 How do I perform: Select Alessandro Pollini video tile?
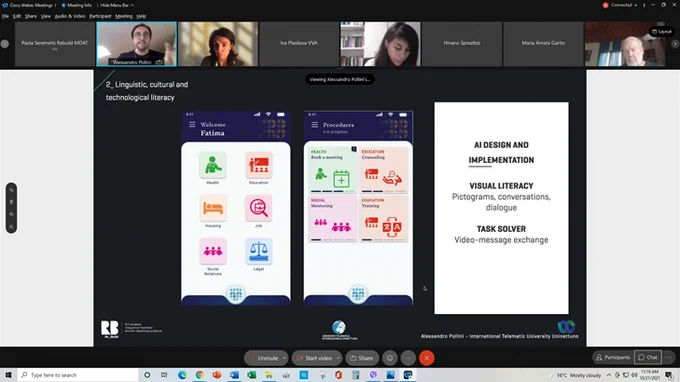pyautogui.click(x=137, y=44)
